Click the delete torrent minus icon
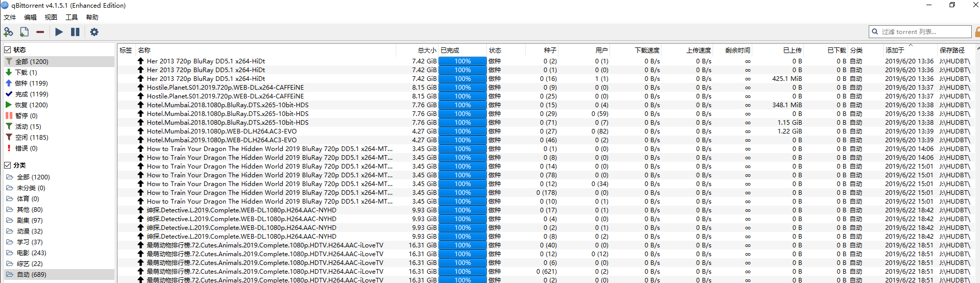 [40, 32]
